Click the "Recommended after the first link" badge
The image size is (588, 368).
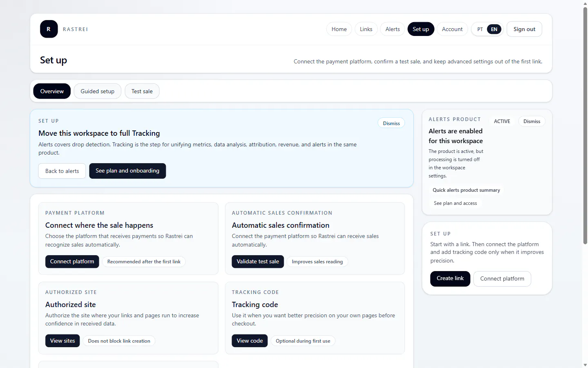[144, 261]
